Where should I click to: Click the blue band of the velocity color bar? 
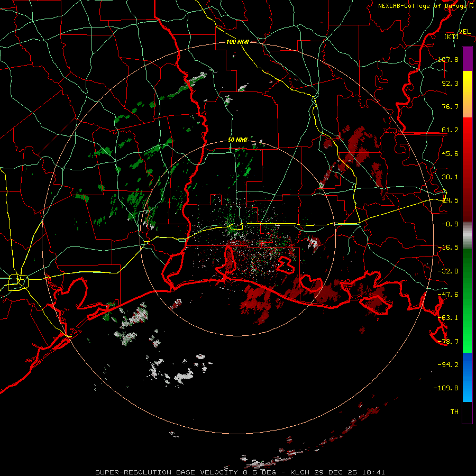point(467,377)
